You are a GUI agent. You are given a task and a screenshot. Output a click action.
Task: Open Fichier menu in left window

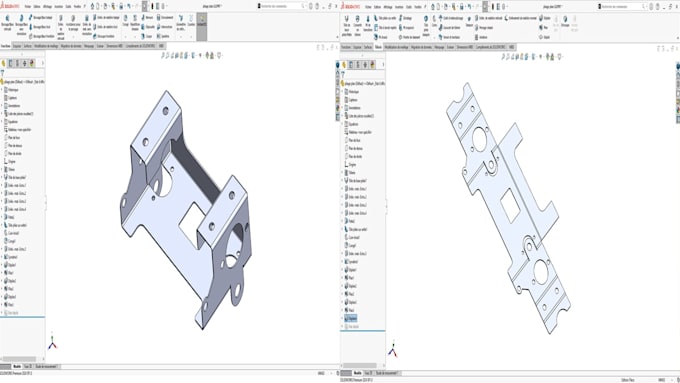point(28,7)
